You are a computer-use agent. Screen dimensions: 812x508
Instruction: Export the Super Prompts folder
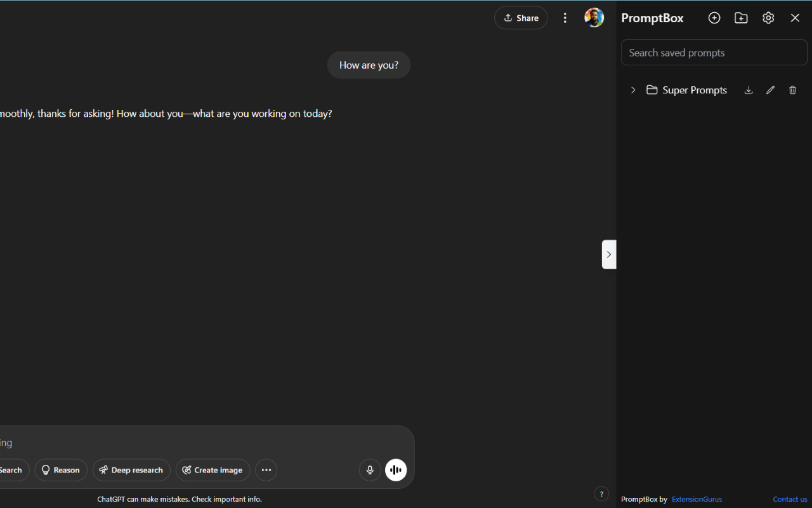point(749,90)
